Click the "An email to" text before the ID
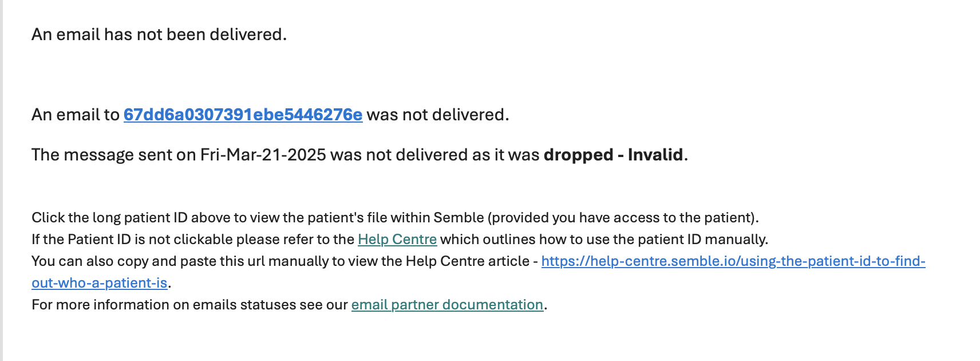 pos(75,115)
